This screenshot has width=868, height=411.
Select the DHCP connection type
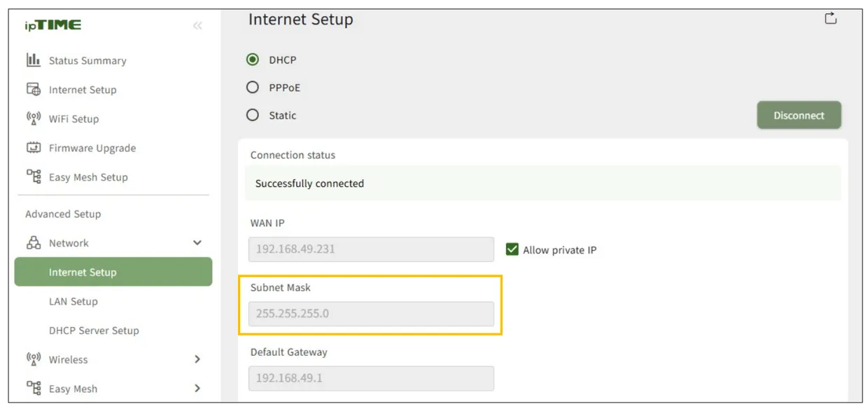pyautogui.click(x=253, y=60)
